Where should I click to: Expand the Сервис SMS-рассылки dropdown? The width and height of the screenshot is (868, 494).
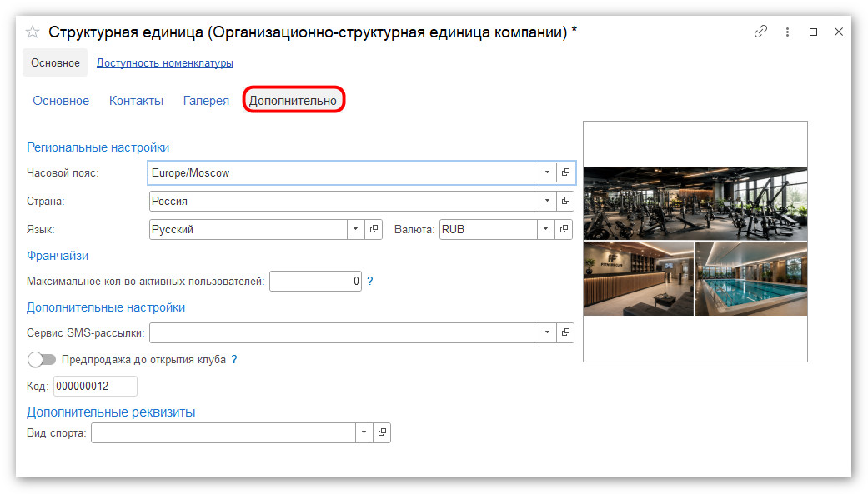pyautogui.click(x=547, y=332)
